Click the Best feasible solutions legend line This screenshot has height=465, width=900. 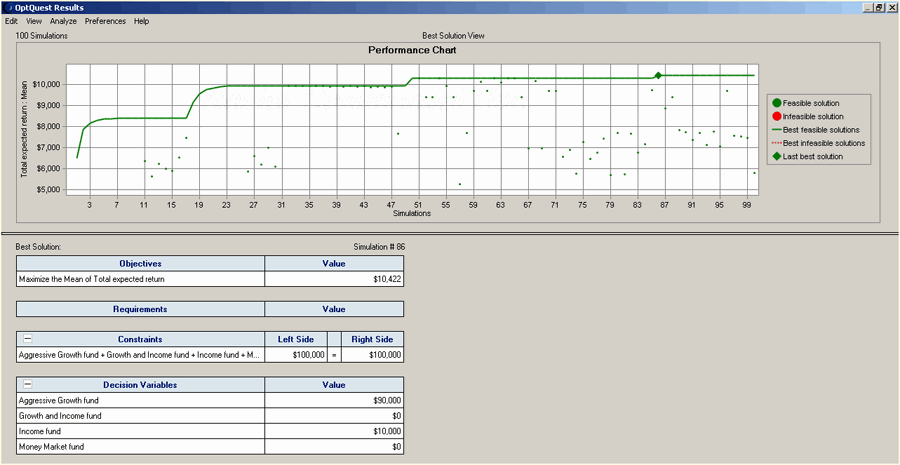776,130
